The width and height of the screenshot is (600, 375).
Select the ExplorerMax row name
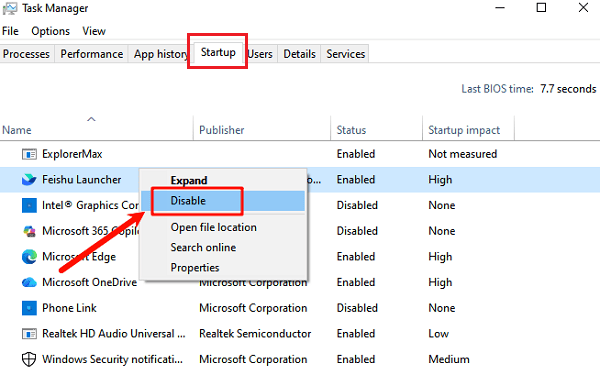pos(72,154)
